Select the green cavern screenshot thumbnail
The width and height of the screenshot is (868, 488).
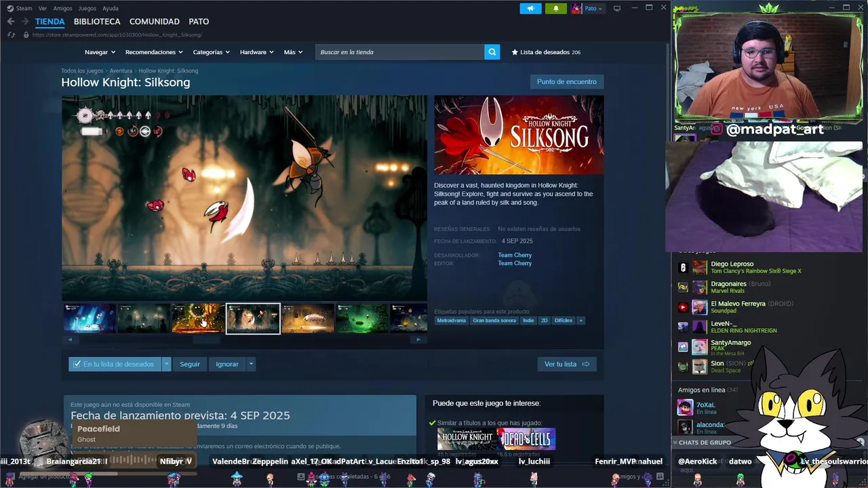pos(362,319)
